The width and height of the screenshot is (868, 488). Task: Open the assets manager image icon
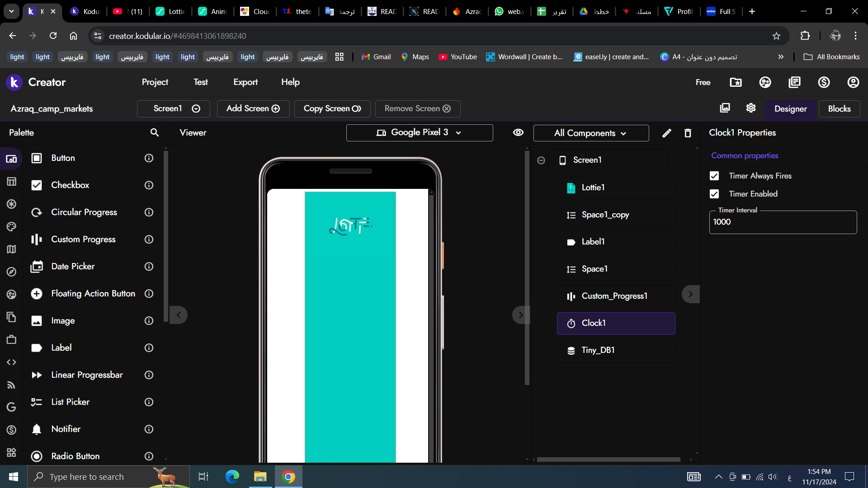[x=725, y=108]
